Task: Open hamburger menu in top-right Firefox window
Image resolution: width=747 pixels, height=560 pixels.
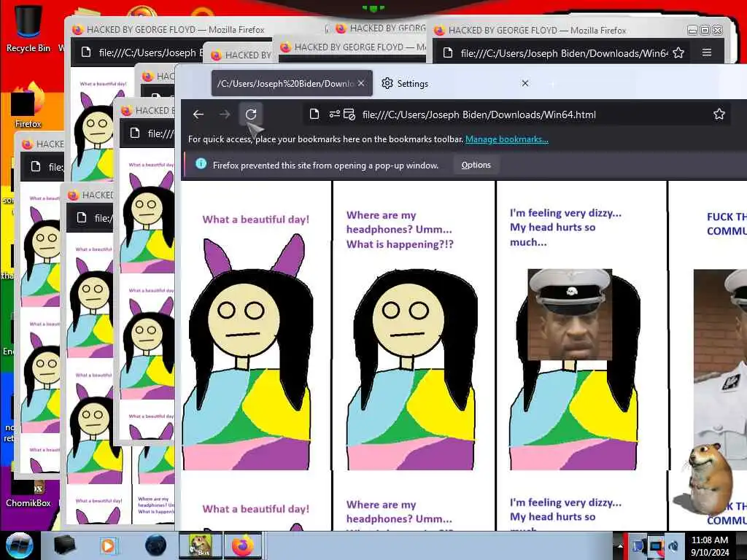Action: tap(707, 52)
